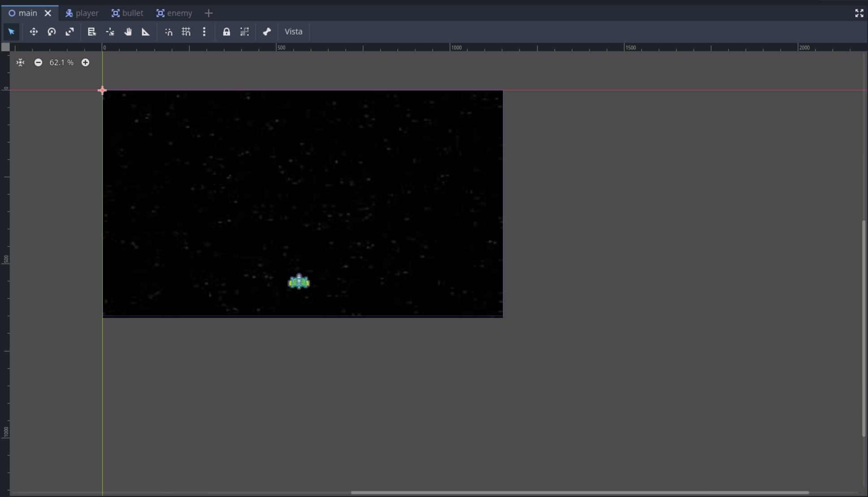Image resolution: width=868 pixels, height=497 pixels.
Task: Open the skeleton bone options
Action: coord(267,32)
